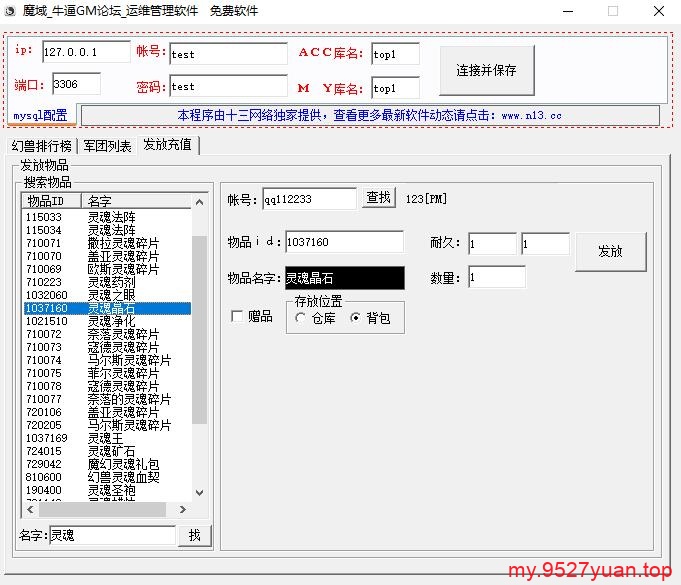Focus the second 耐久 durability field
Screen dimensions: 681x585
(x=545, y=244)
